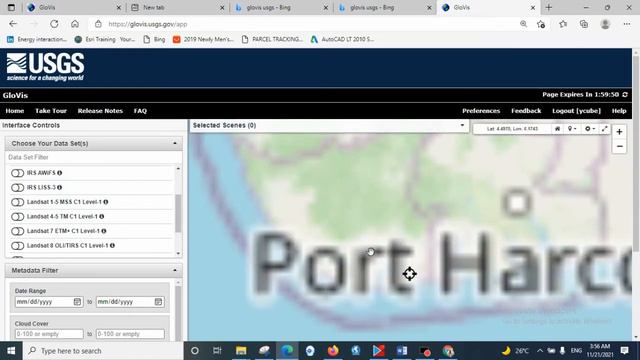Click the Cloud Cover minimum field

point(49,334)
